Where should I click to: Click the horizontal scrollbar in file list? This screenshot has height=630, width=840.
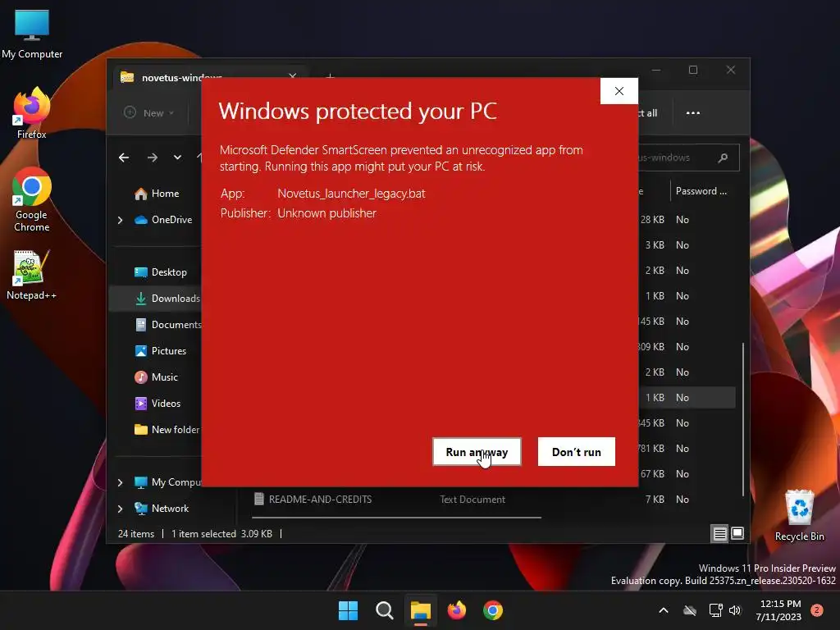click(396, 518)
